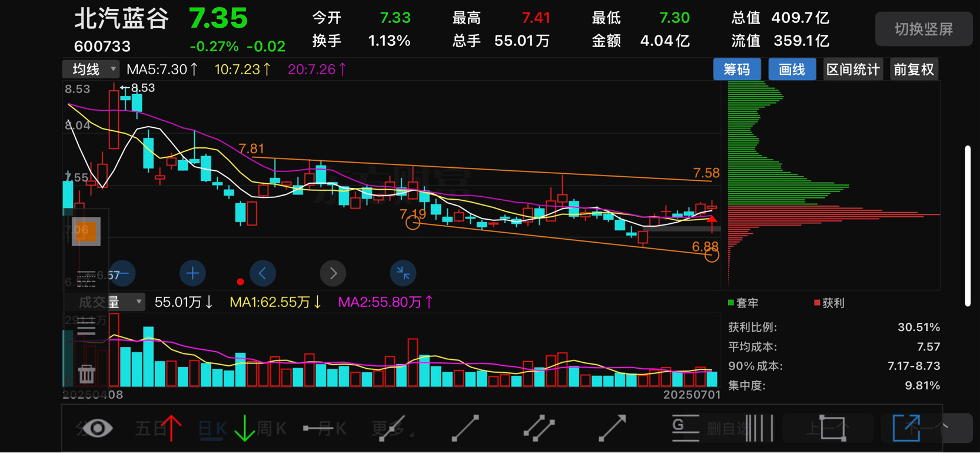Screen dimensions: 980x453
Task: Tap the stock code 600733
Action: click(x=102, y=46)
